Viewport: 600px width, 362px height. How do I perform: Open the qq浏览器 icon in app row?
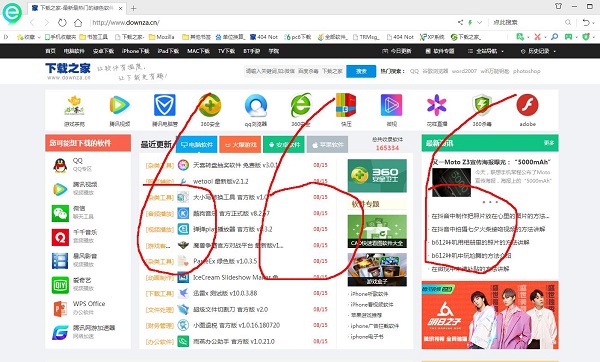click(x=256, y=105)
